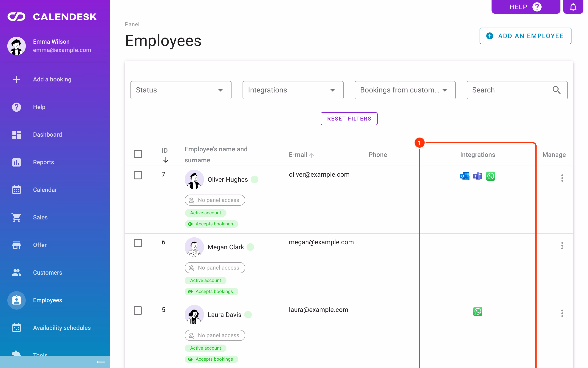Image resolution: width=588 pixels, height=368 pixels.
Task: Click Laura Davis' Accepts bookings badge
Action: pyautogui.click(x=211, y=359)
